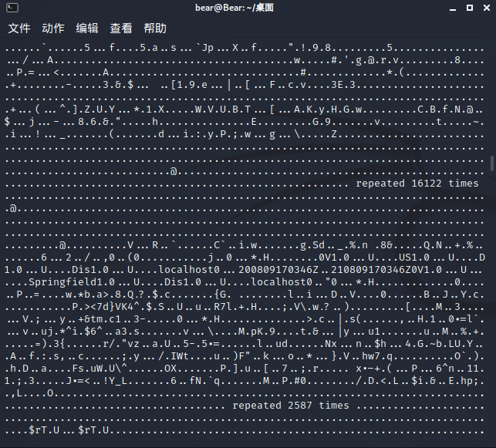The height and width of the screenshot is (448, 496).
Task: Click the text "0V1.0" after "*.H"
Action: pos(334,257)
